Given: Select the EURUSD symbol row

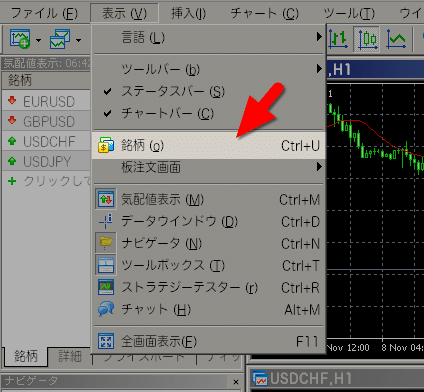Looking at the screenshot, I should point(46,102).
